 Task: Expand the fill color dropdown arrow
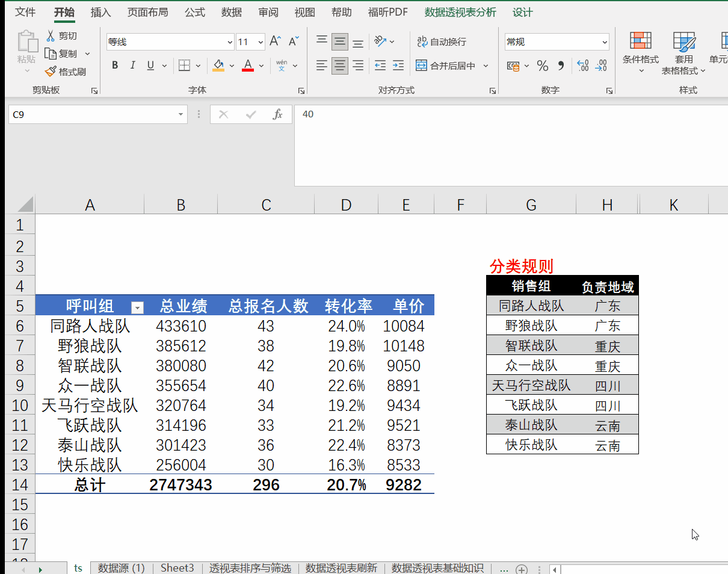coord(232,66)
